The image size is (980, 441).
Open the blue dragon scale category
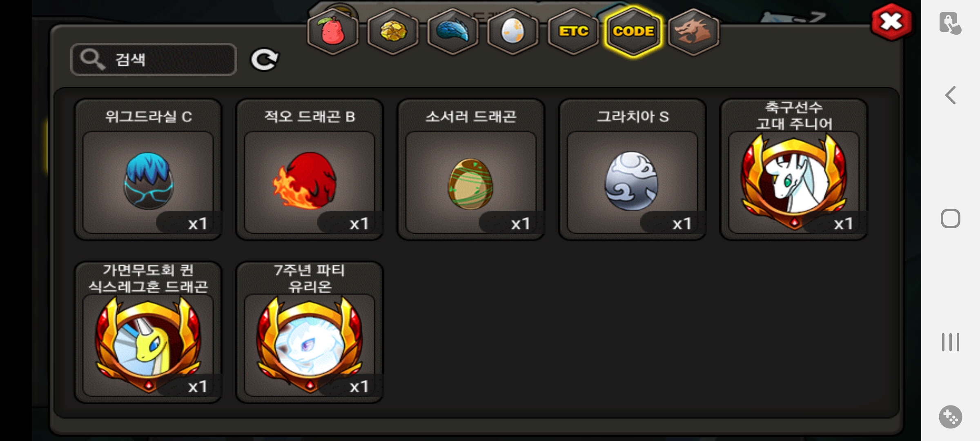[453, 32]
